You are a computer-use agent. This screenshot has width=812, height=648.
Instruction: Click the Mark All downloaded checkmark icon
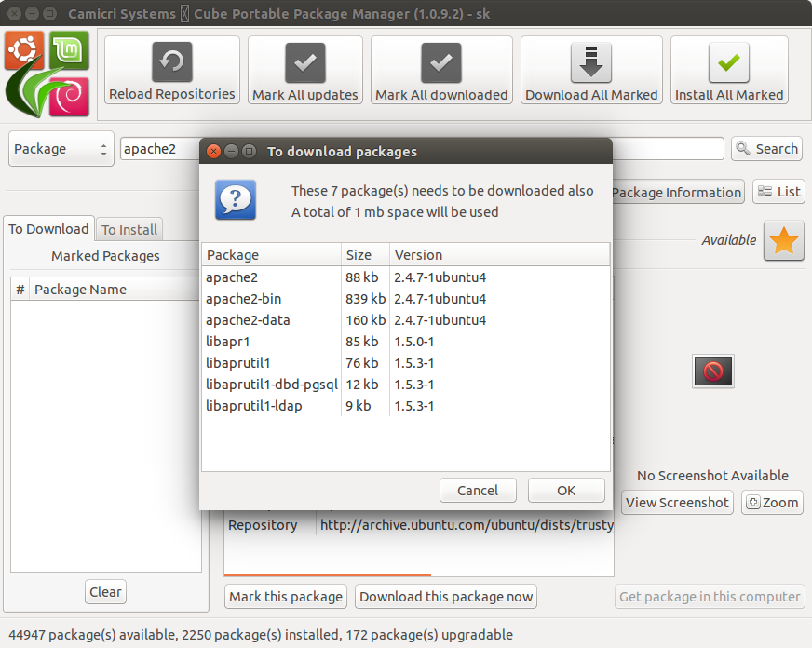pos(441,62)
